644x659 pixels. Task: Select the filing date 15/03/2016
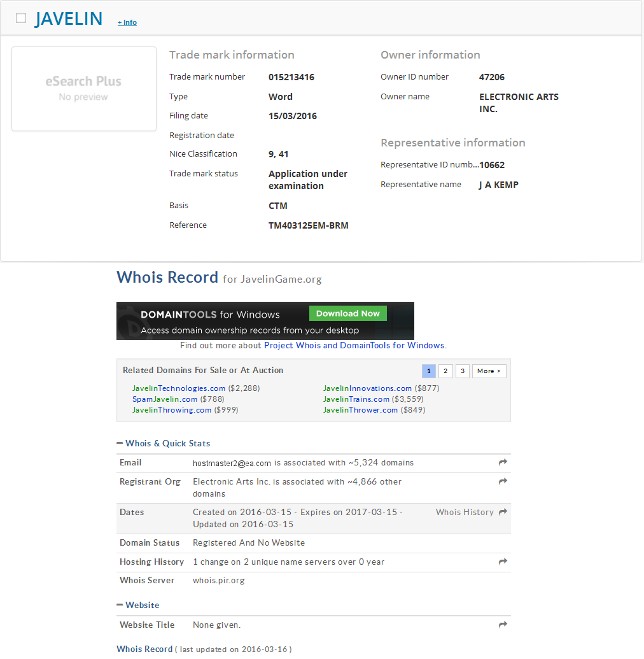pos(293,116)
